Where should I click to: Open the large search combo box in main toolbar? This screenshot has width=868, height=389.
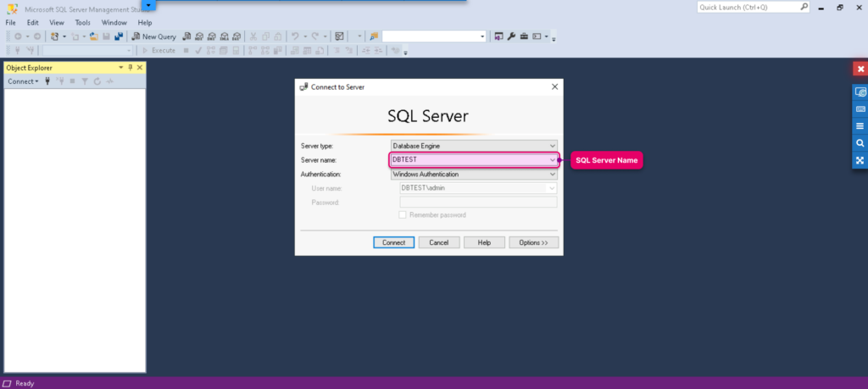tap(434, 36)
